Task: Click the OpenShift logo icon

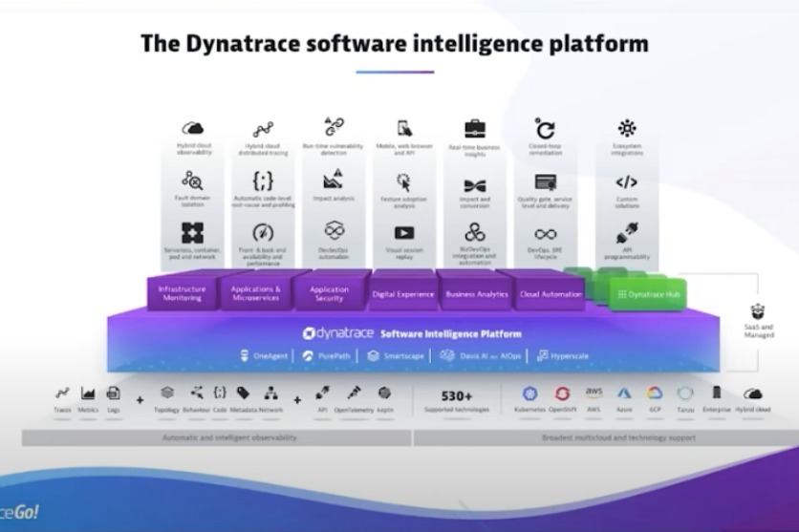Action: (x=562, y=394)
